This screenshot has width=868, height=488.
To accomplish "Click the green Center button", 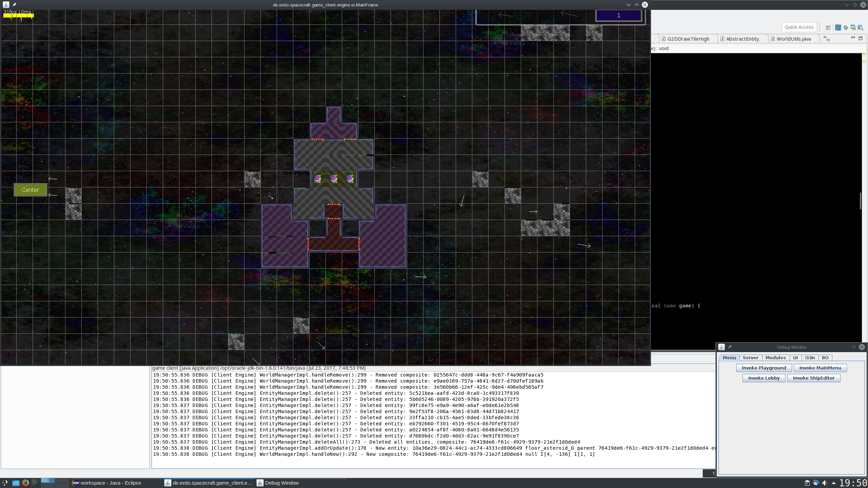I will [30, 190].
